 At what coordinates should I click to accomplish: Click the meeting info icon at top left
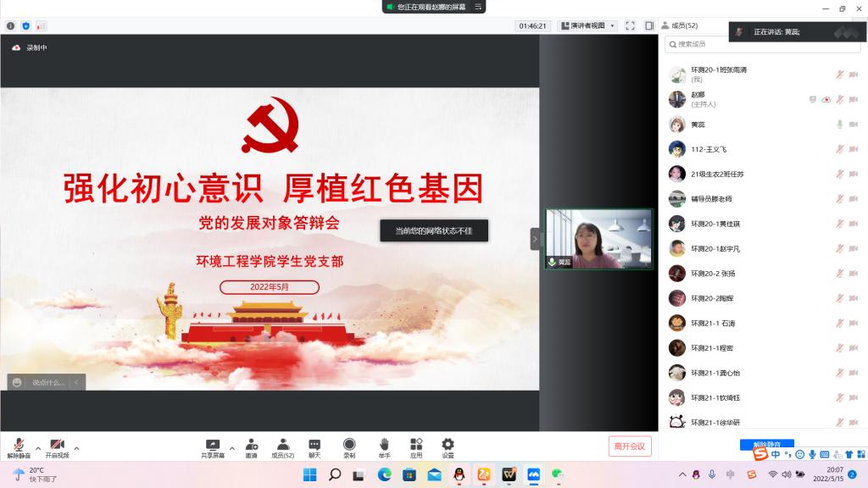(10, 26)
